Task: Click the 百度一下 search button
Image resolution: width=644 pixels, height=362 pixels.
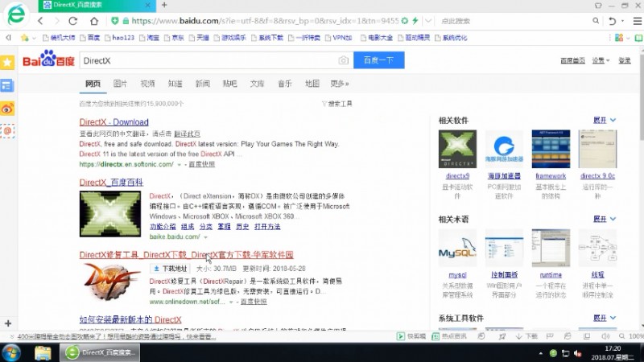Action: 378,60
